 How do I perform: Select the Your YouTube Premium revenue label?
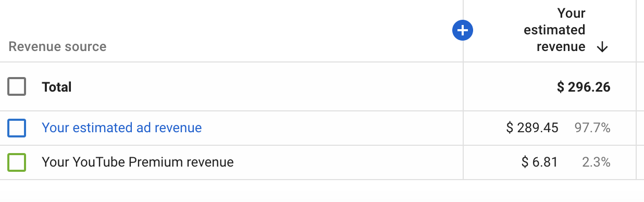tap(138, 162)
